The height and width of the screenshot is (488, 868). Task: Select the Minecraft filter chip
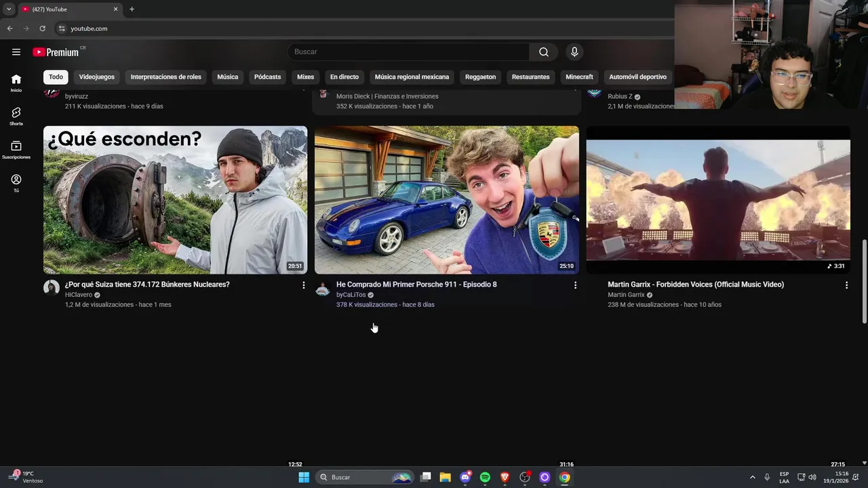580,77
